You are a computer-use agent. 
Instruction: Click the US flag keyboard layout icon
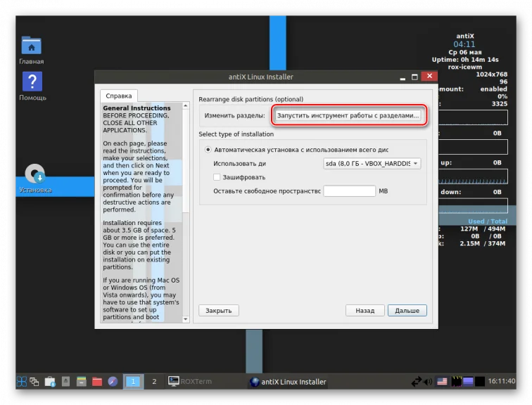pos(442,382)
